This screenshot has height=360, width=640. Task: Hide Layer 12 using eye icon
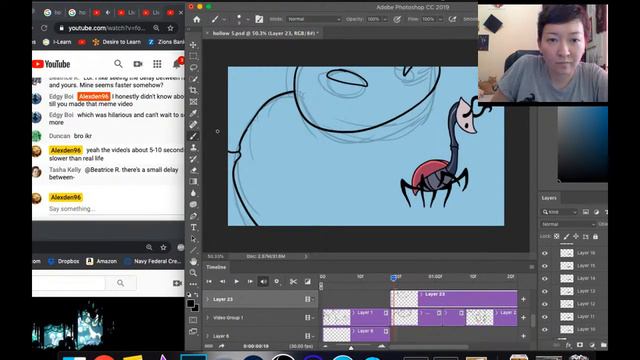pyautogui.click(x=545, y=304)
